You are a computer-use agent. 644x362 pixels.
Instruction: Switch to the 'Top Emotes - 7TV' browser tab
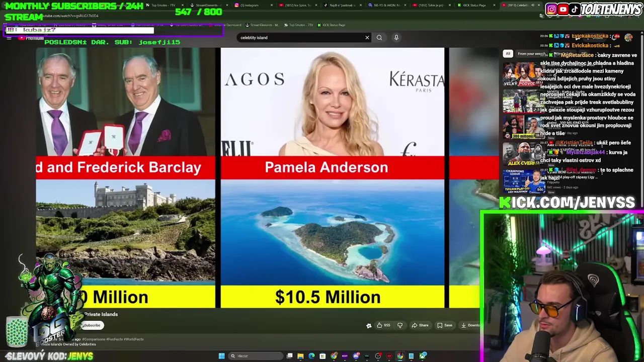pyautogui.click(x=164, y=5)
